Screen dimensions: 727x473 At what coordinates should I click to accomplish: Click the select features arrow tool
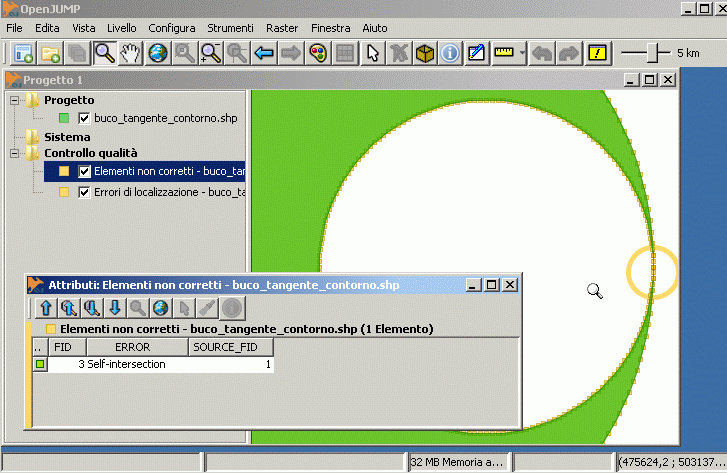tap(372, 53)
